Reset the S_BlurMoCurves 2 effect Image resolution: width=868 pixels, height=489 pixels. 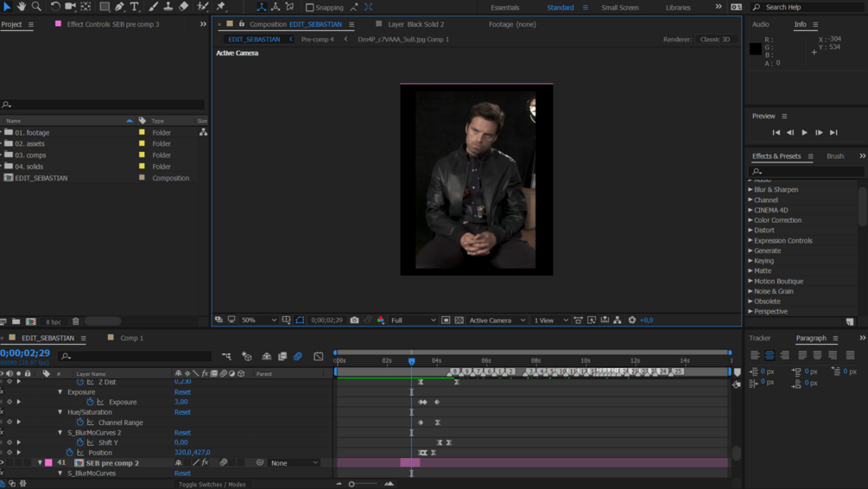(x=182, y=433)
